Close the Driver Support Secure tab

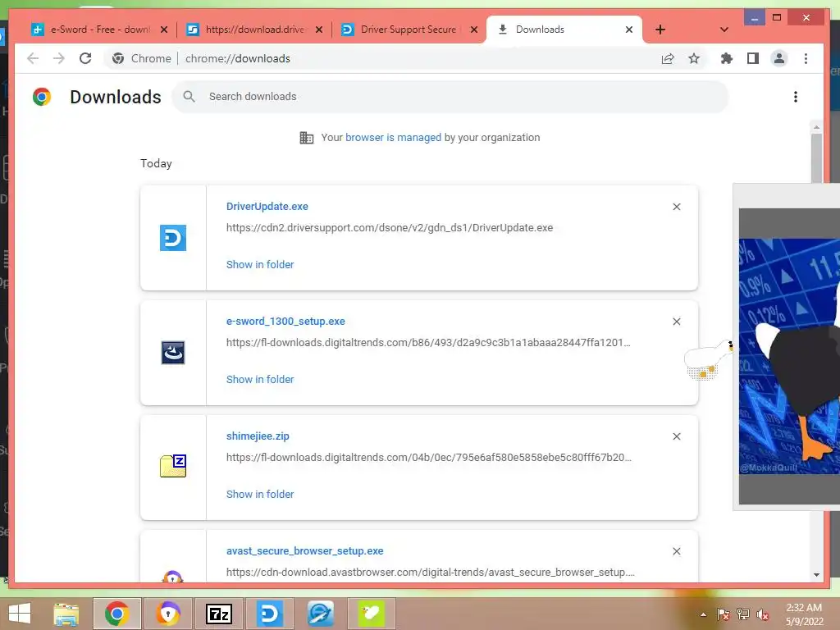click(474, 30)
